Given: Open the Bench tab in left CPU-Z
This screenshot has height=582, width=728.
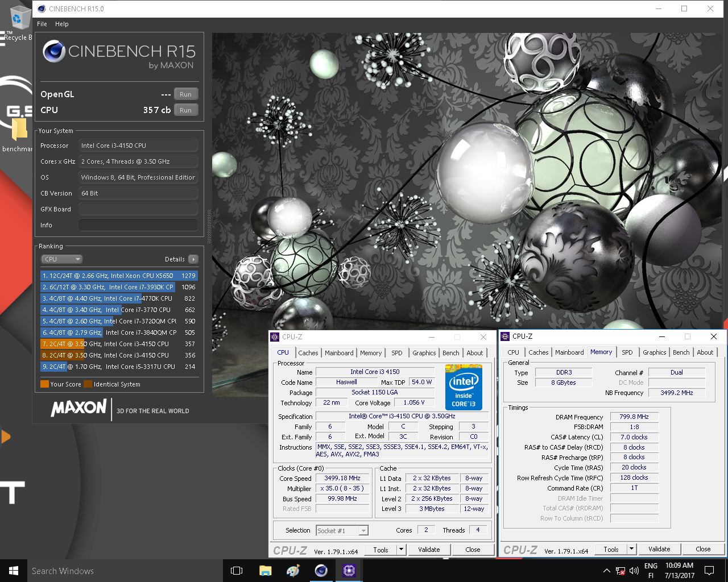Looking at the screenshot, I should click(x=451, y=353).
